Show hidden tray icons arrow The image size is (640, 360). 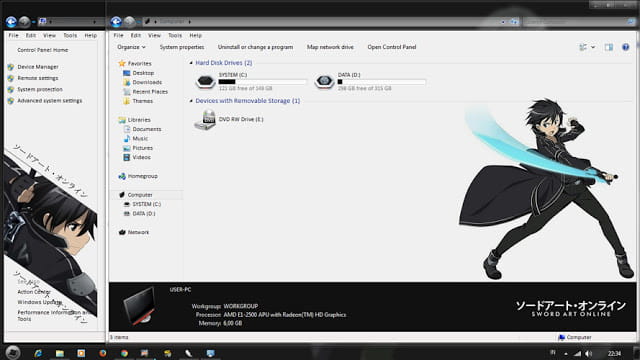pos(566,353)
